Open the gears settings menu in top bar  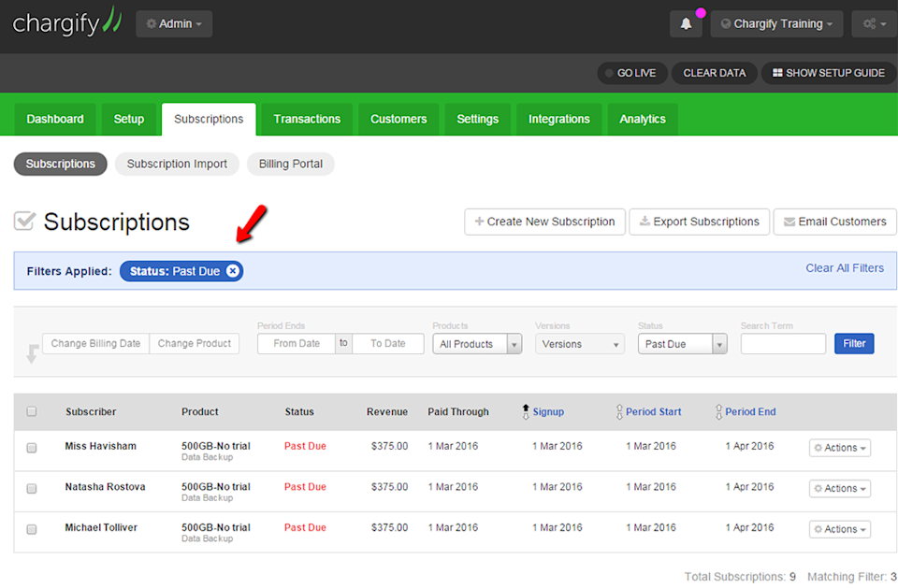(x=874, y=24)
